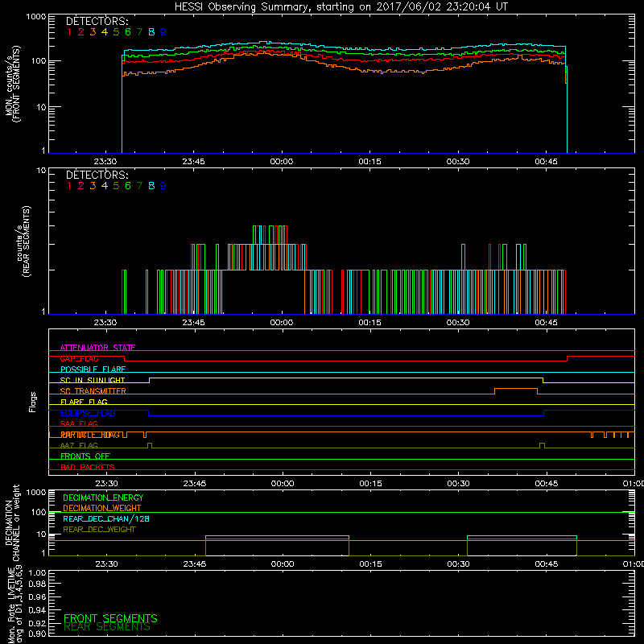Click 00:15 tick under rear segments plot

coord(370,323)
